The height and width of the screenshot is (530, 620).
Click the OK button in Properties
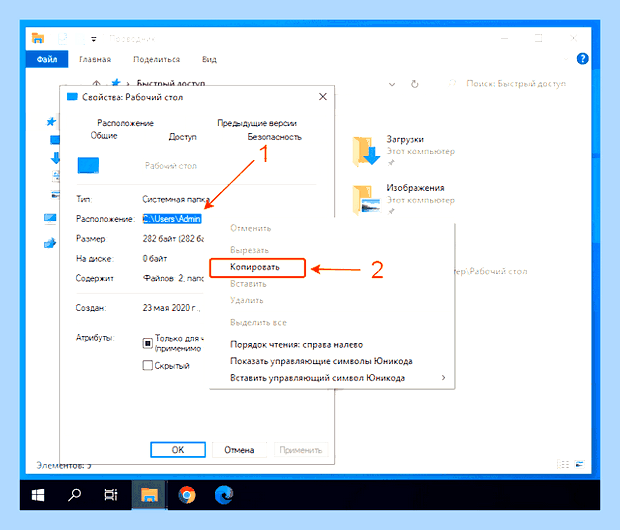click(x=178, y=450)
